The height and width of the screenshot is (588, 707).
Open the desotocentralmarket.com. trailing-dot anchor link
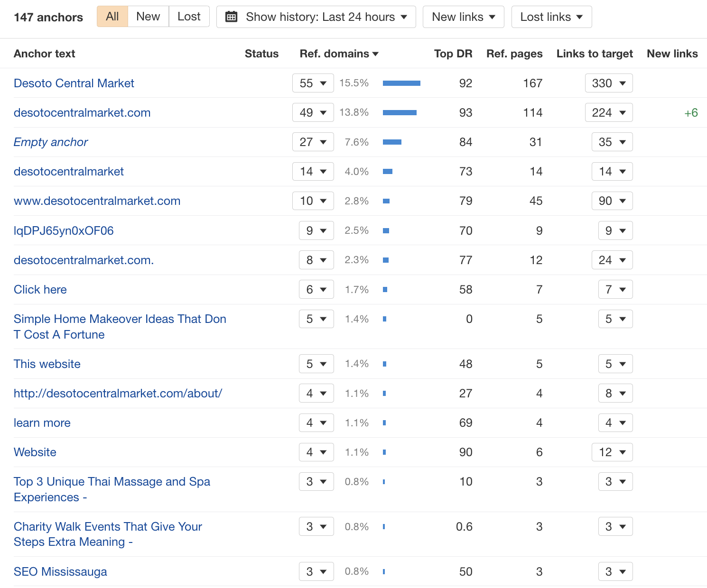[x=84, y=260]
